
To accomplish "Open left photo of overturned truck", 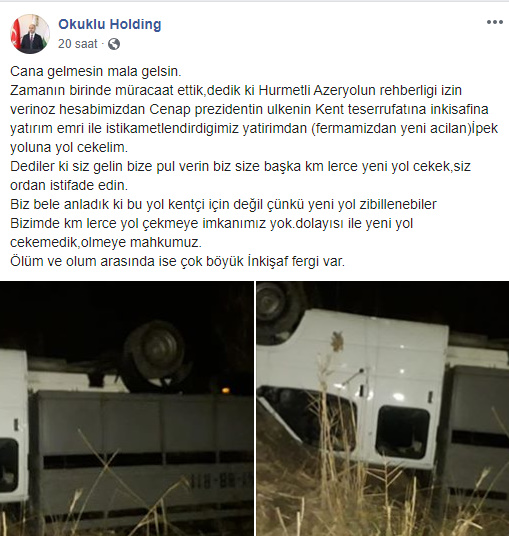I will [x=126, y=408].
